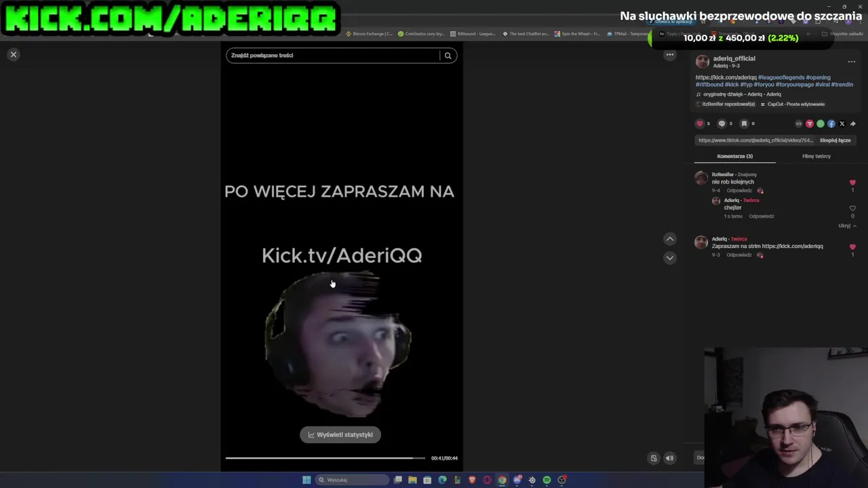This screenshot has height=488, width=868.
Task: Open 'oryginalny dźwięk – Aderiq' sound link
Action: coord(742,94)
